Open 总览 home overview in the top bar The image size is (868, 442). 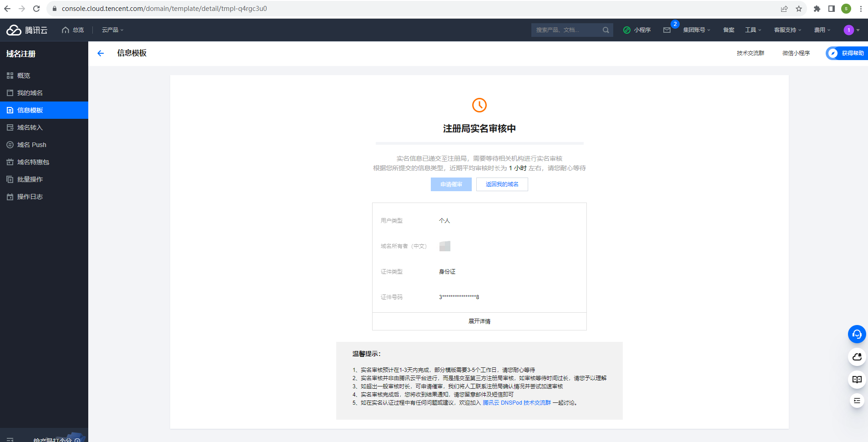[x=73, y=30]
